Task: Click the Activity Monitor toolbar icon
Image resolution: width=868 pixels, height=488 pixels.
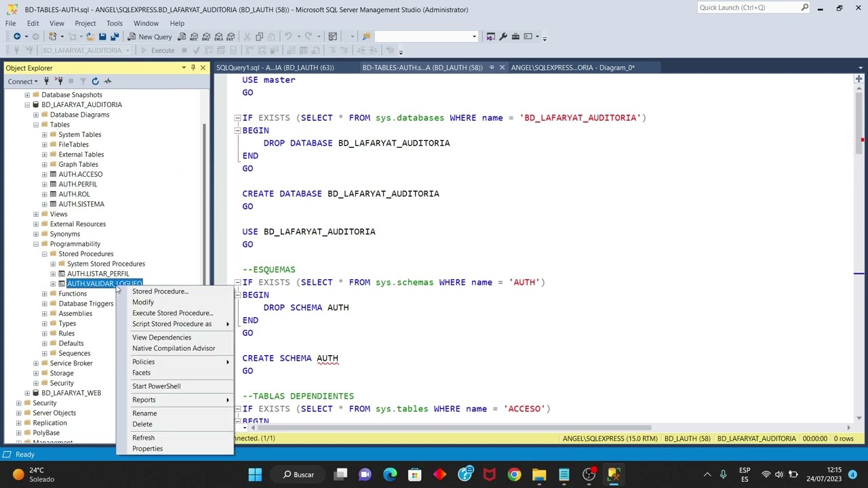Action: pos(332,37)
